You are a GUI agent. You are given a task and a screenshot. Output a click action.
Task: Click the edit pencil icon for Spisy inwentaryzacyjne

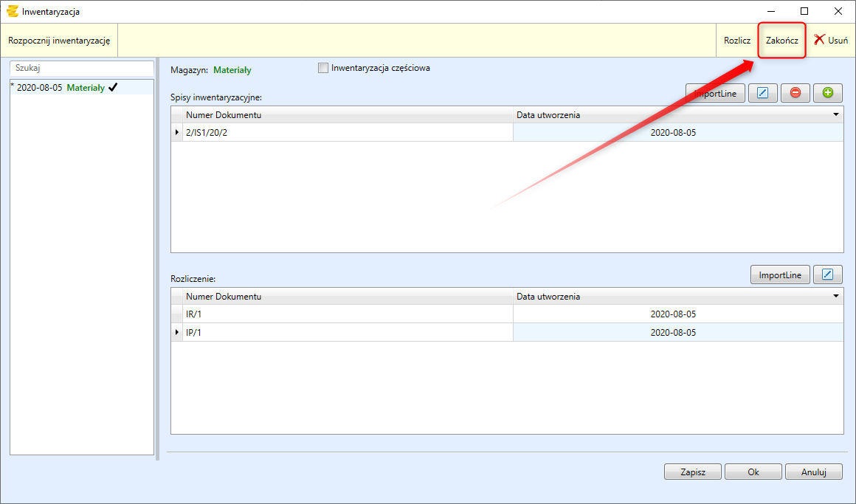763,93
